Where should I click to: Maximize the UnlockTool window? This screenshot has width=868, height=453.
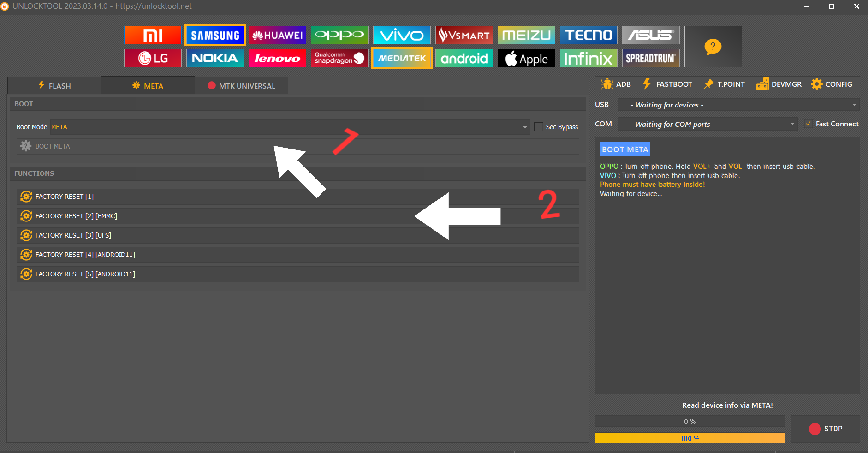pos(832,6)
